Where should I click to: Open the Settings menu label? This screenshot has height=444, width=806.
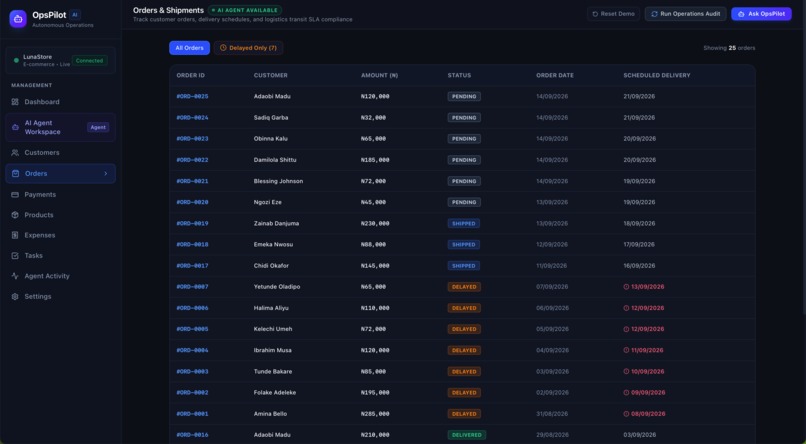pyautogui.click(x=38, y=297)
